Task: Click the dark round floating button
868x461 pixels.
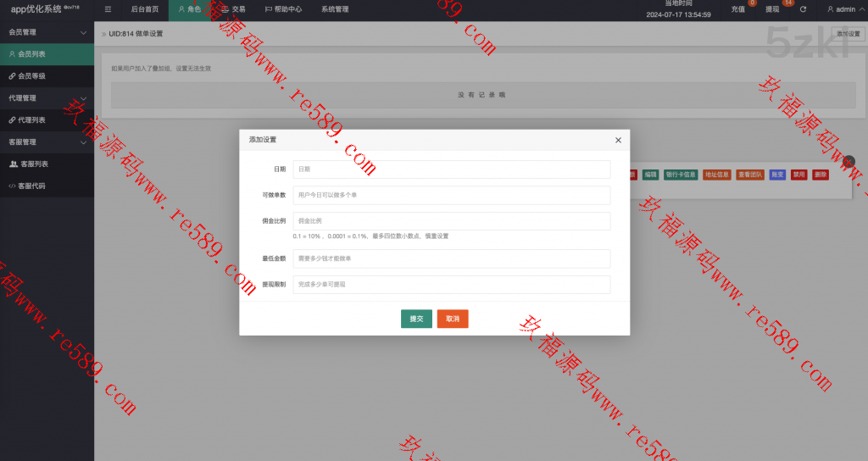Action: [x=849, y=163]
